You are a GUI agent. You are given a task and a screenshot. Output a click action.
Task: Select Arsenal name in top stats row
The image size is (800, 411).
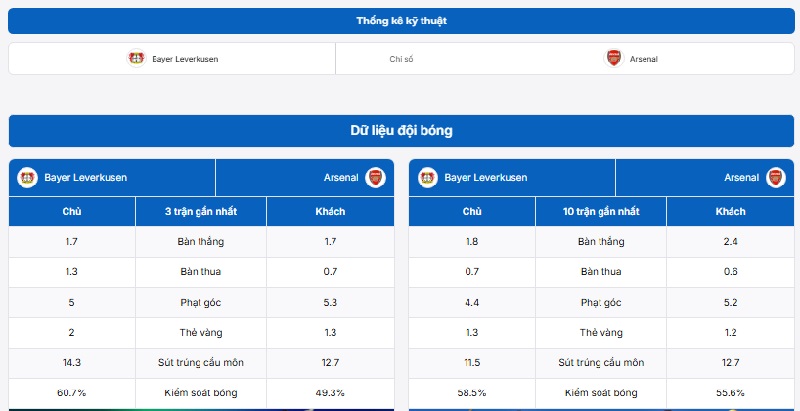tap(643, 59)
